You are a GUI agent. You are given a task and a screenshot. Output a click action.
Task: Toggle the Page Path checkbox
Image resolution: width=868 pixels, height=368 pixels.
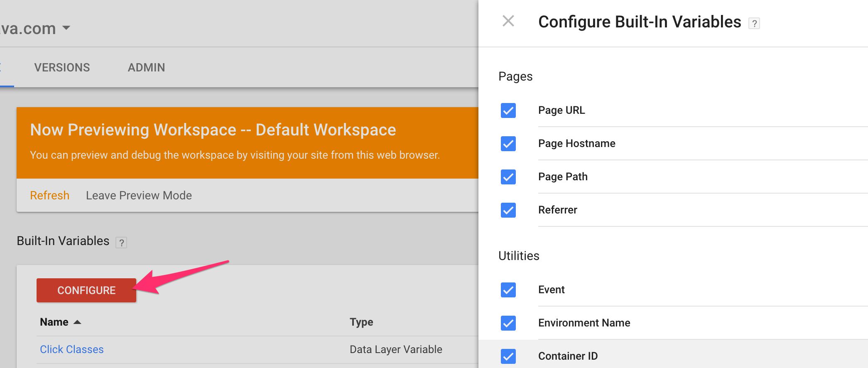coord(508,177)
